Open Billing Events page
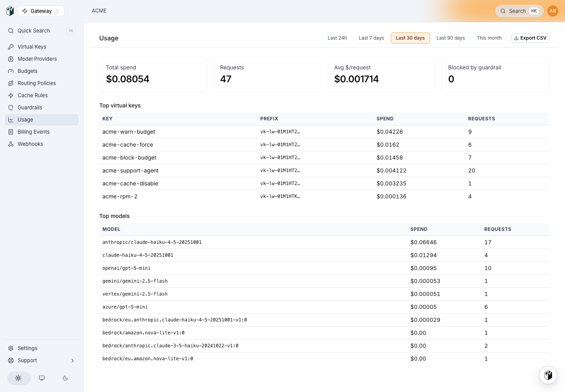 42,132
